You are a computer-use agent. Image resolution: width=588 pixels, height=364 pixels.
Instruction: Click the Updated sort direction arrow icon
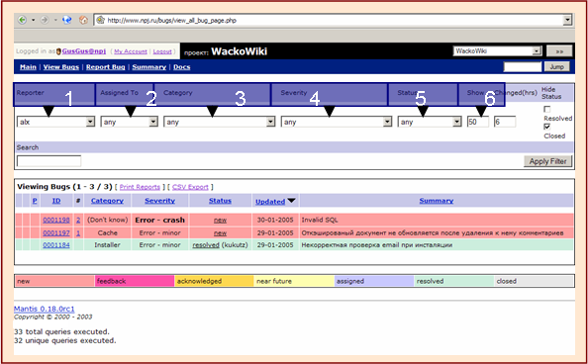pos(291,201)
